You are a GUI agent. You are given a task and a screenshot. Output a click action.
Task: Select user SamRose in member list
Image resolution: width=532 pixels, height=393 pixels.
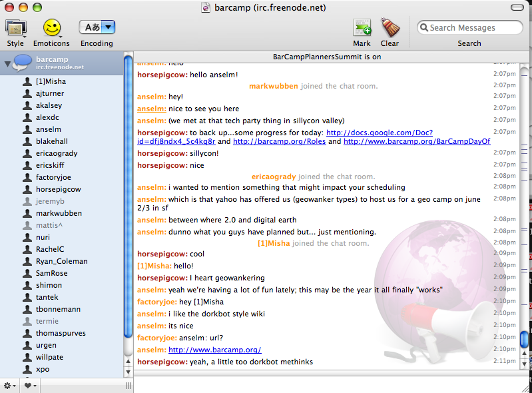click(51, 273)
